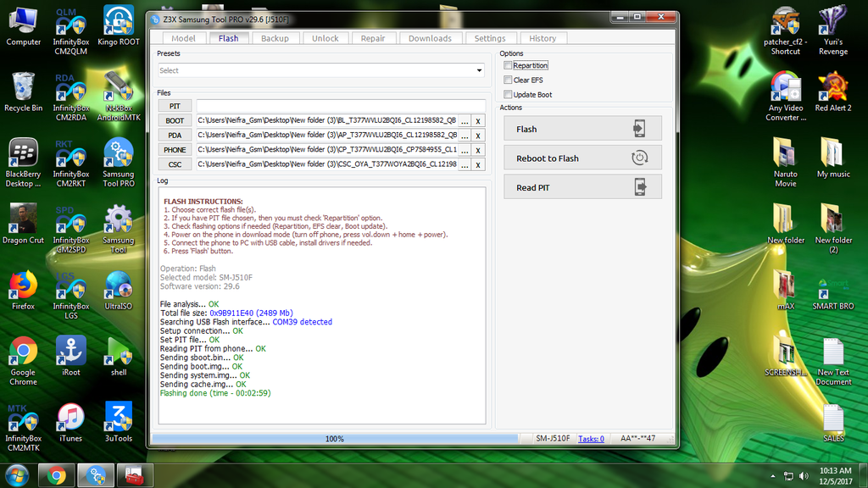Open InfinityBox CM2MTK desktop shortcut
Image resolution: width=868 pixels, height=488 pixels.
pyautogui.click(x=24, y=420)
